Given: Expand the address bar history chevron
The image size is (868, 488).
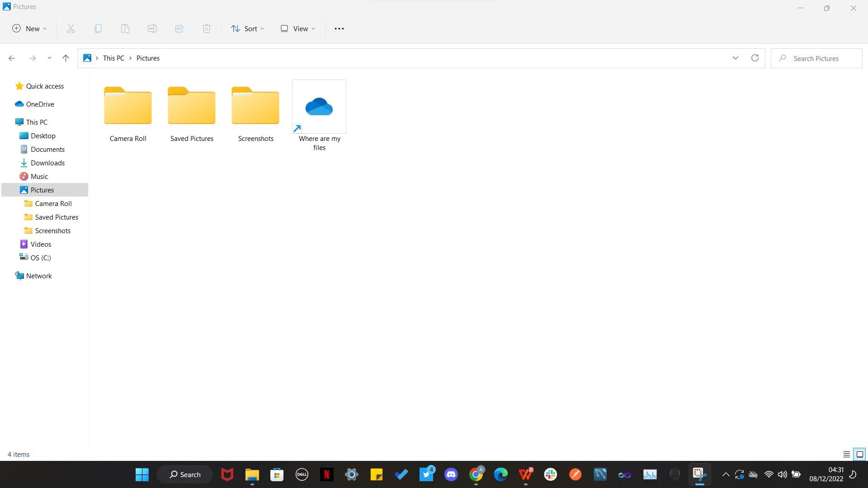Looking at the screenshot, I should coord(736,58).
